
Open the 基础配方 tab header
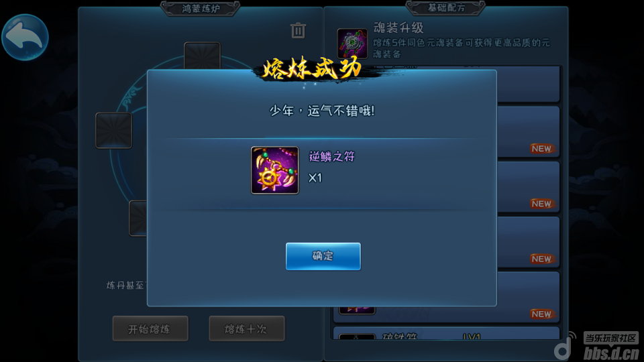[445, 7]
